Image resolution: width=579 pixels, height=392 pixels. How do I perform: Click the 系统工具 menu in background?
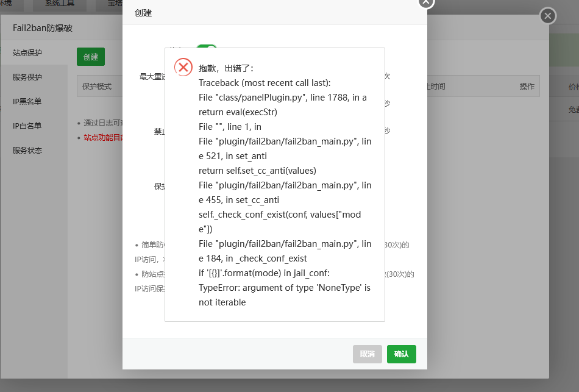pyautogui.click(x=60, y=3)
